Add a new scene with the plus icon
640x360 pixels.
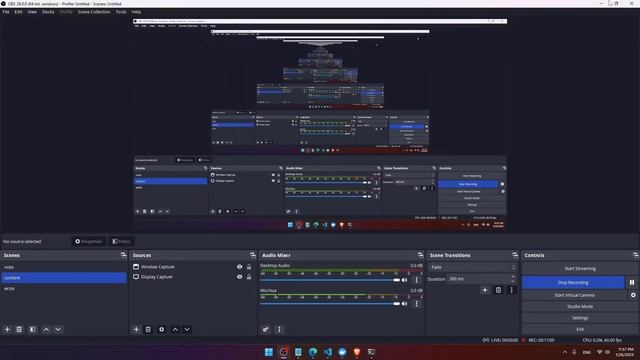pyautogui.click(x=7, y=329)
